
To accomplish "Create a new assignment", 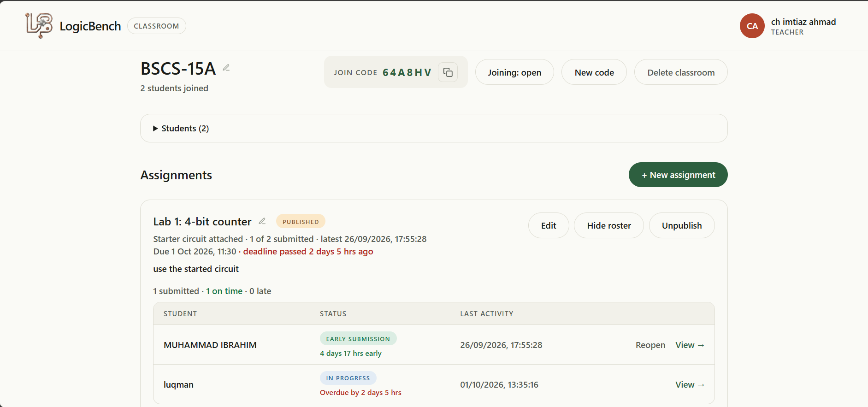I will (678, 175).
